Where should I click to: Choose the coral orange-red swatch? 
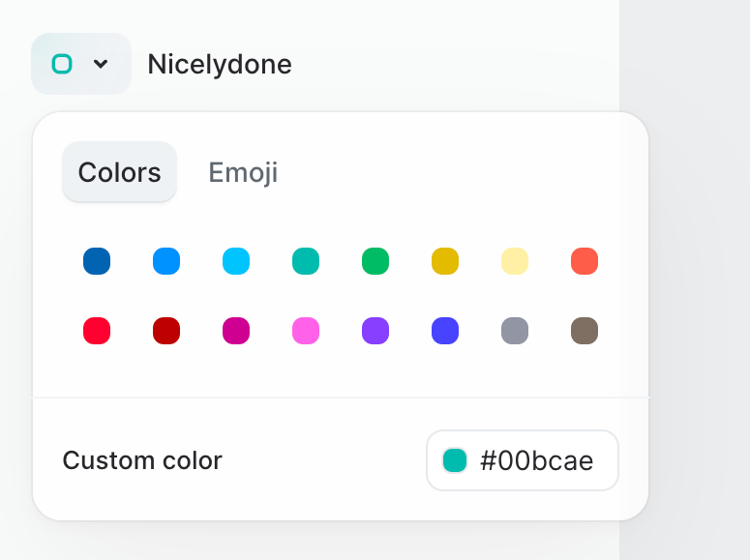coord(585,261)
